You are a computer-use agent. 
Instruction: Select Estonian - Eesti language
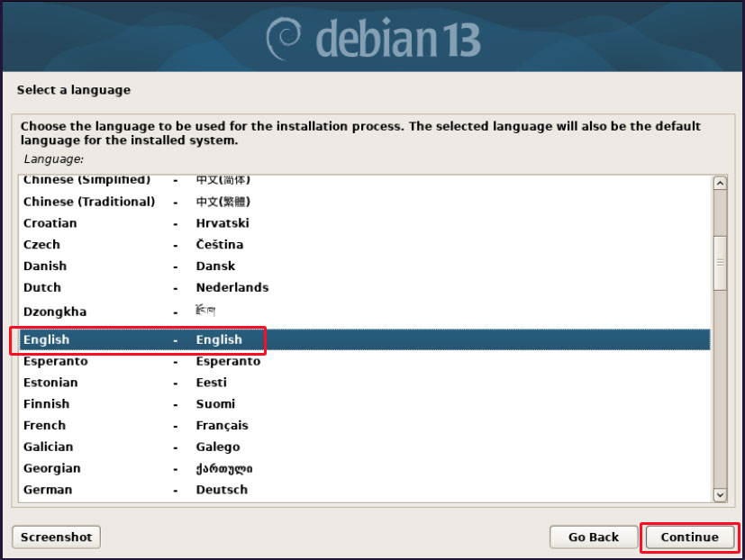coord(365,383)
